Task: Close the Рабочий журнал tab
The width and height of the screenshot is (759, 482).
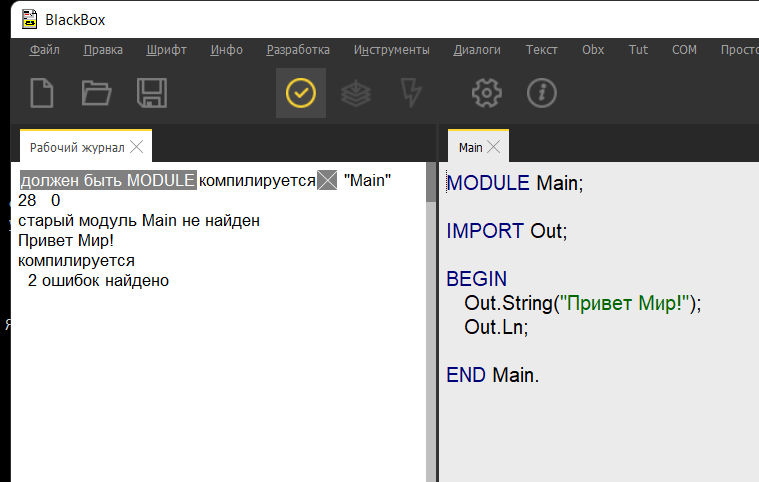Action: (137, 147)
